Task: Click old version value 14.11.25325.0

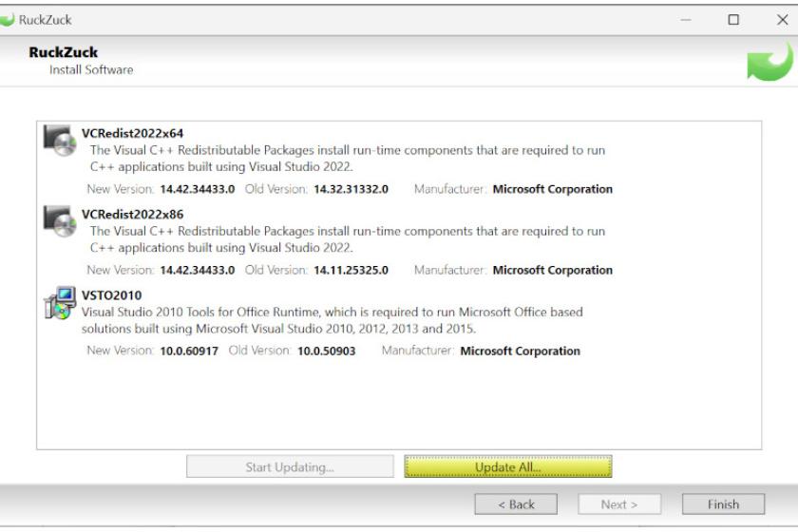Action: tap(351, 271)
